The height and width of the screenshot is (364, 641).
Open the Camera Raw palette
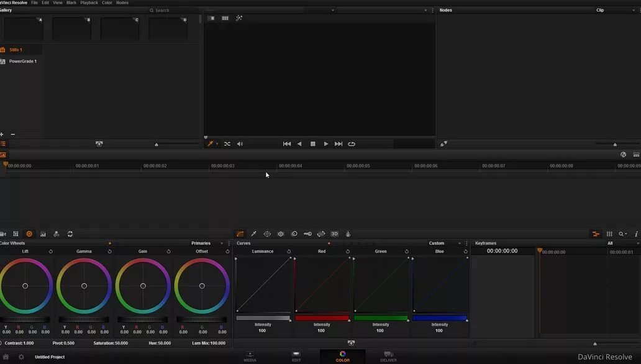(x=3, y=234)
